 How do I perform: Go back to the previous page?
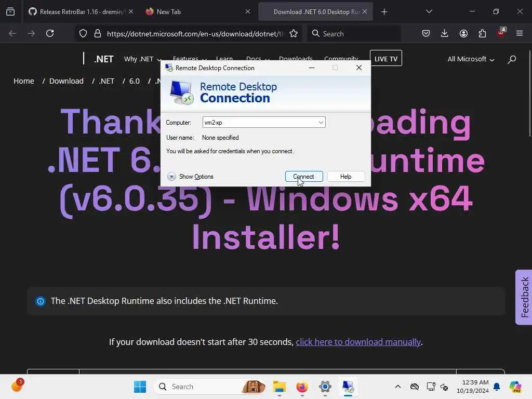[12, 34]
